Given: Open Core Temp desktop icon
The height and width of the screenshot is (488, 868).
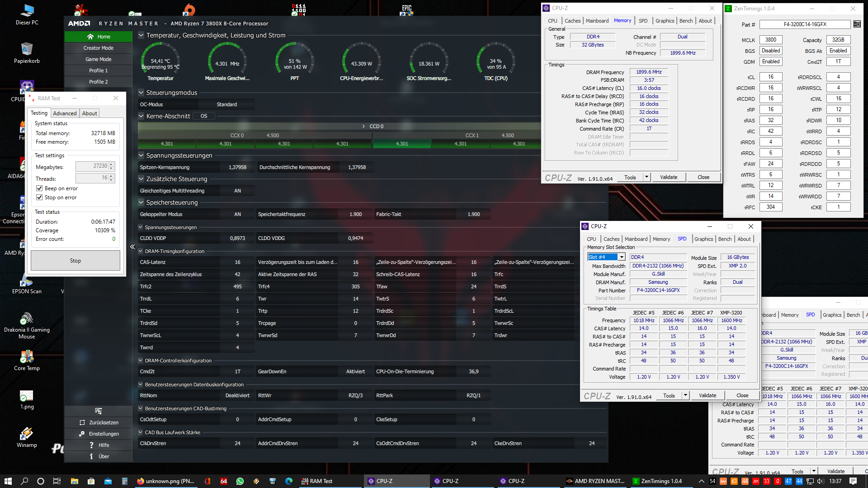Looking at the screenshot, I should pos(27,357).
